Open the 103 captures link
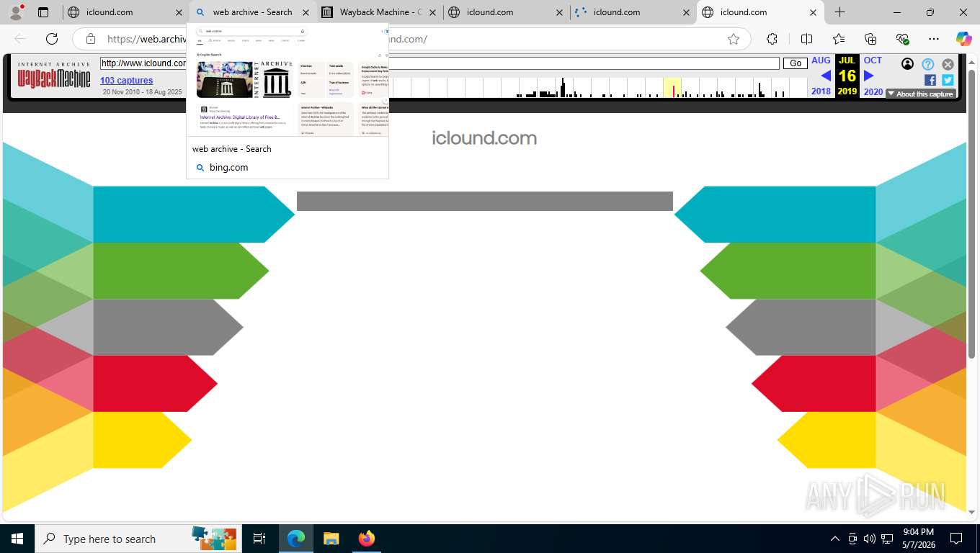Viewport: 980px width, 553px height. (x=126, y=80)
